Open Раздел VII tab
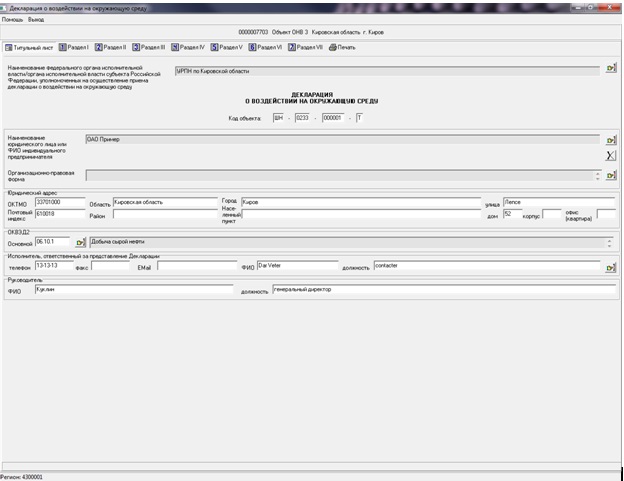This screenshot has height=481, width=624. click(305, 47)
